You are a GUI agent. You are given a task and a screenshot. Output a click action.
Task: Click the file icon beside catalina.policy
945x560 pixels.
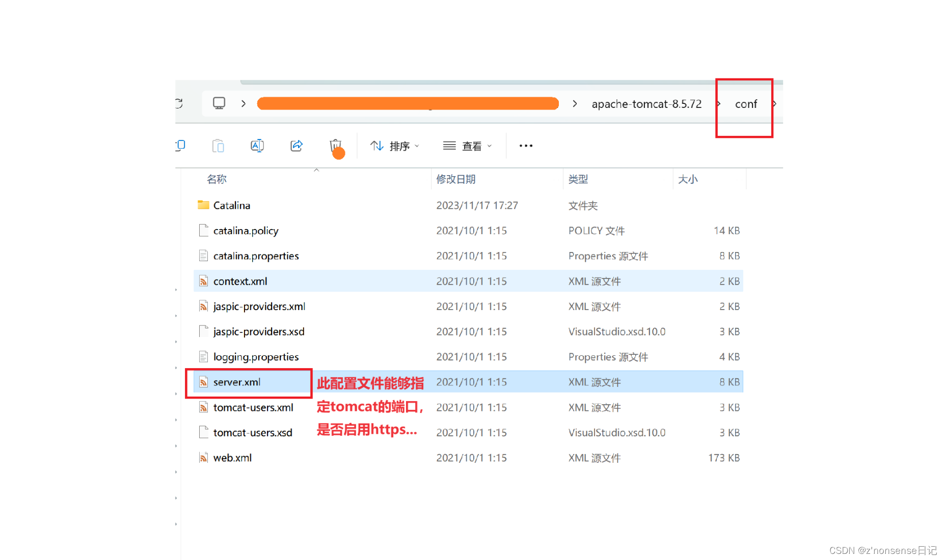click(203, 231)
